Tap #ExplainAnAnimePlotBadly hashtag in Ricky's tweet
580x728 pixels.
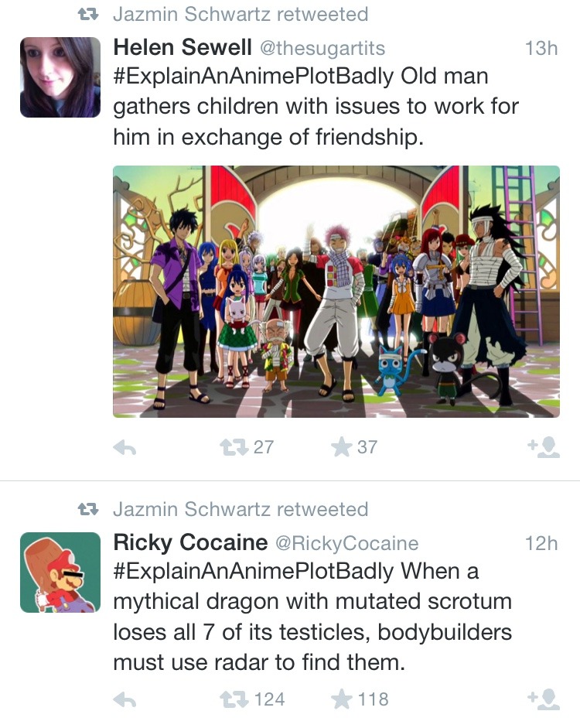coord(254,572)
